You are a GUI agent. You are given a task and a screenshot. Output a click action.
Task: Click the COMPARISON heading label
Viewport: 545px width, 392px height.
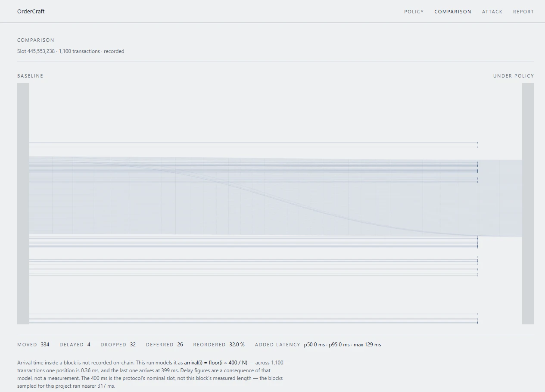click(x=36, y=40)
